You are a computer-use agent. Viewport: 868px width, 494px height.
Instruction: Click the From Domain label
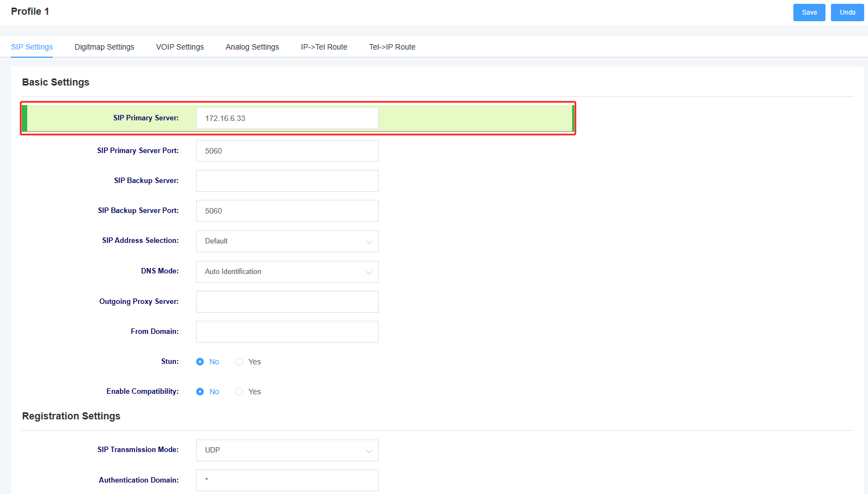click(155, 332)
